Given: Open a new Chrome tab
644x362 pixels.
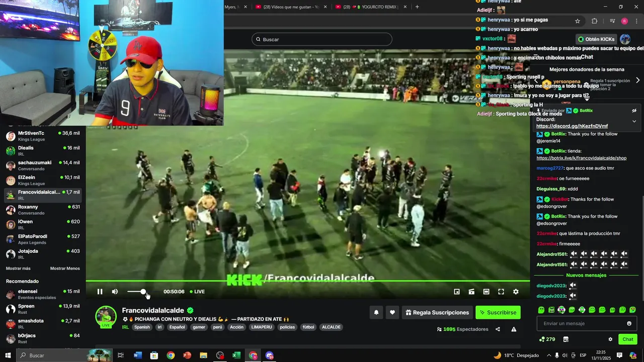Looking at the screenshot, I should click(x=417, y=7).
